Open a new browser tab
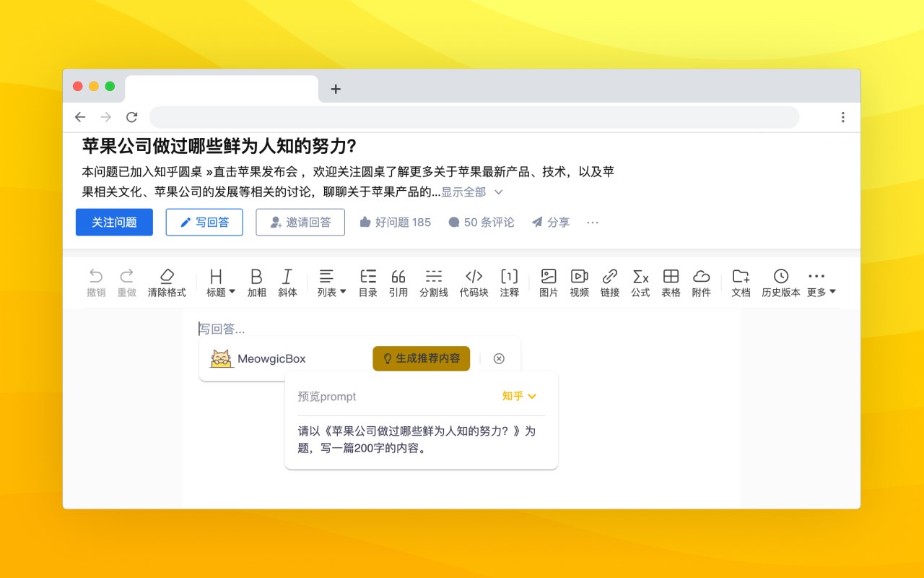Image resolution: width=924 pixels, height=578 pixels. coord(336,89)
